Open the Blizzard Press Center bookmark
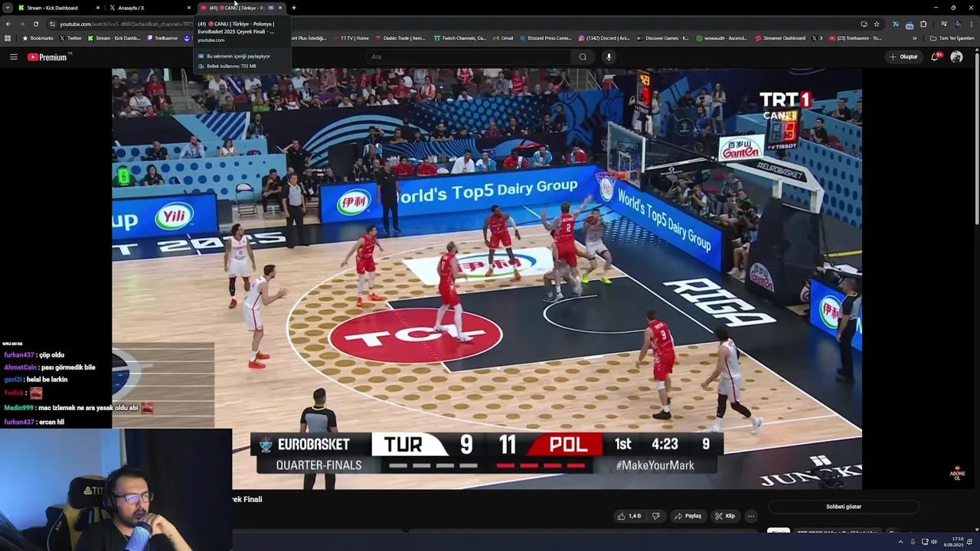Viewport: 980px width, 551px height. [547, 37]
